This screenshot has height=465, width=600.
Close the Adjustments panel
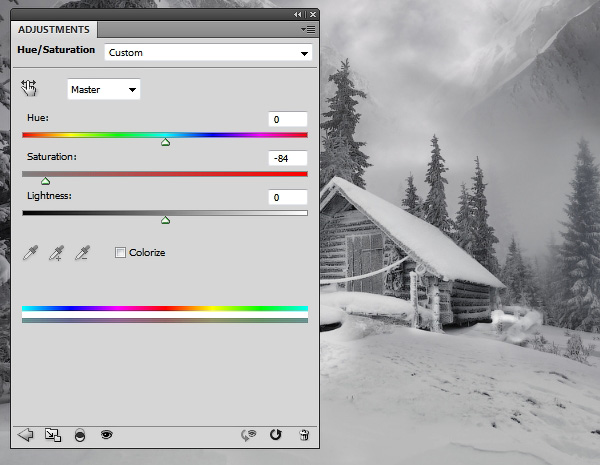313,15
